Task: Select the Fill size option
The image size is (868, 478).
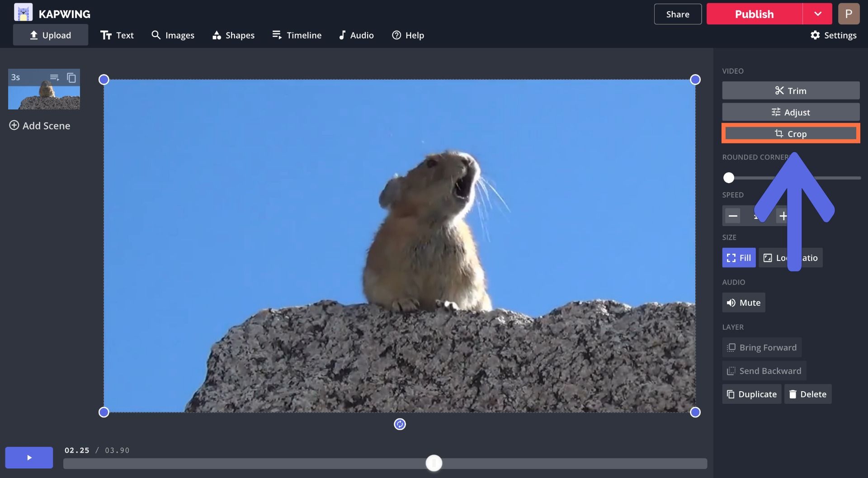Action: (739, 258)
